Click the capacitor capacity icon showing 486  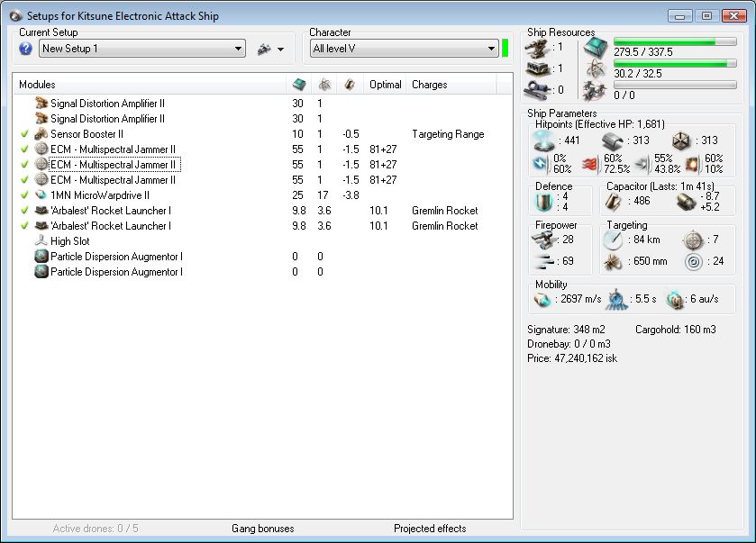point(613,202)
